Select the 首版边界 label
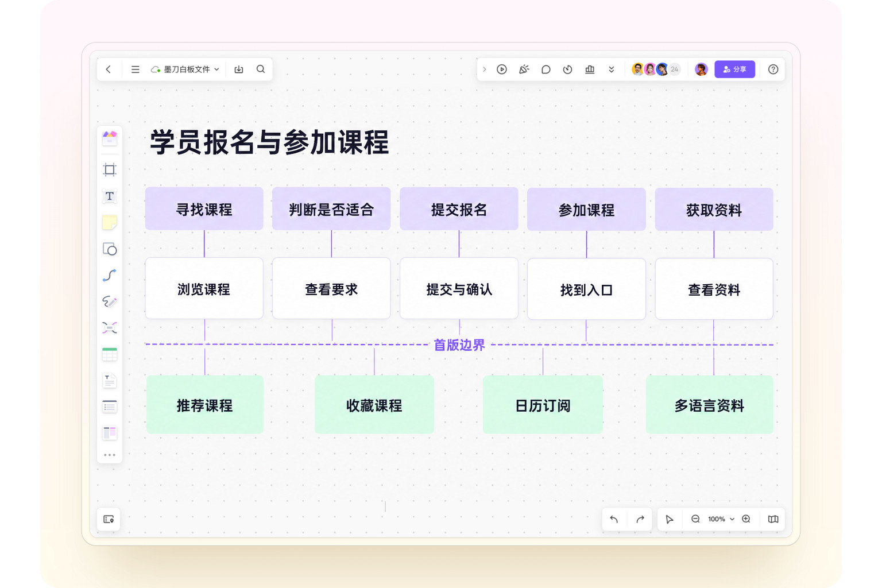This screenshot has width=882, height=588. (x=459, y=345)
